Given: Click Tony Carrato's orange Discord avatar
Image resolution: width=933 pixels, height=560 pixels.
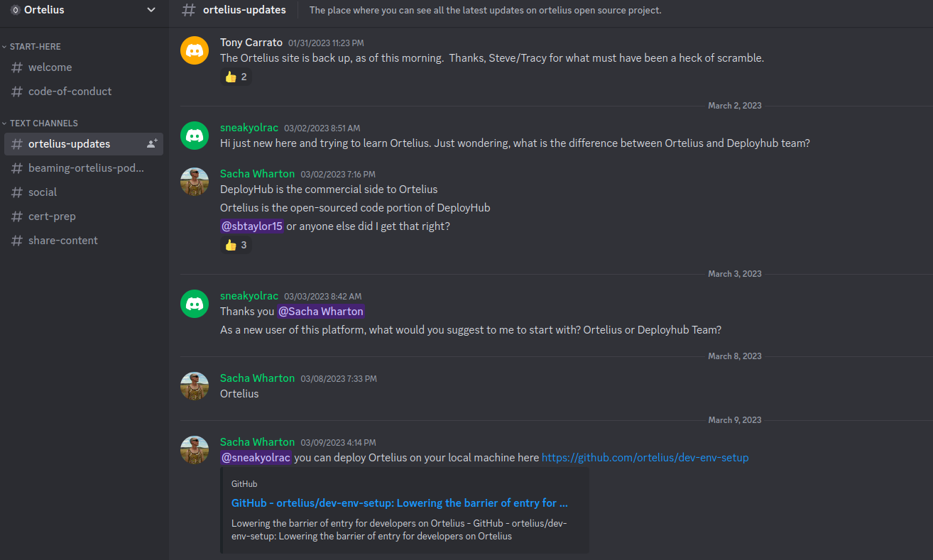Looking at the screenshot, I should (195, 50).
